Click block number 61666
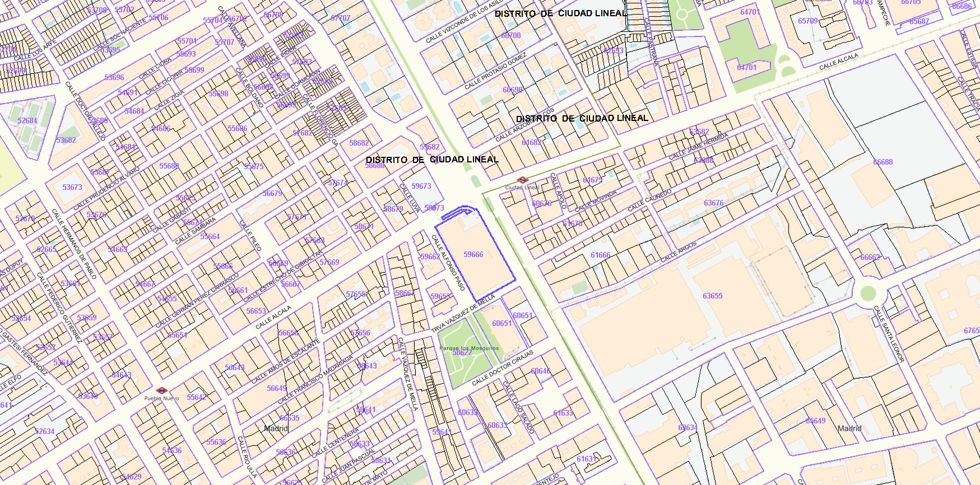This screenshot has height=485, width=980. [600, 255]
